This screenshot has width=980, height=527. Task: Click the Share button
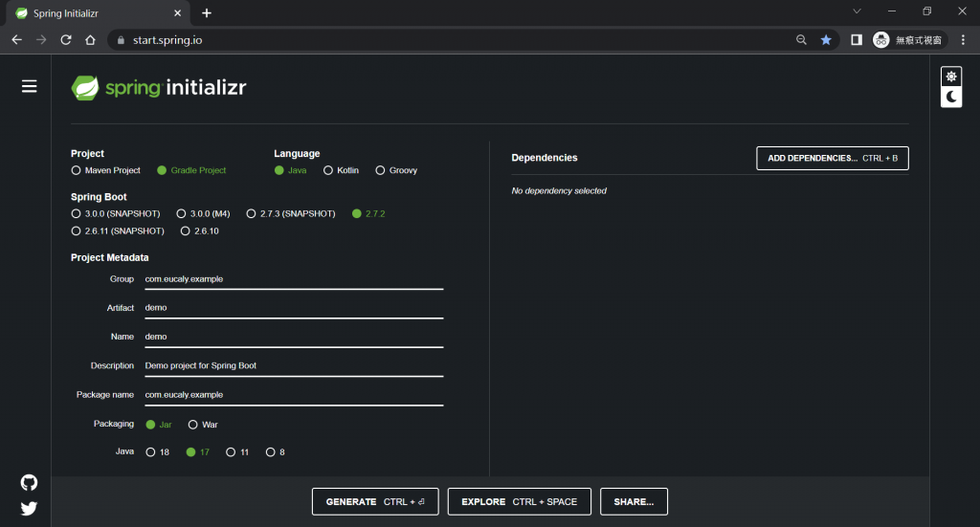tap(634, 501)
